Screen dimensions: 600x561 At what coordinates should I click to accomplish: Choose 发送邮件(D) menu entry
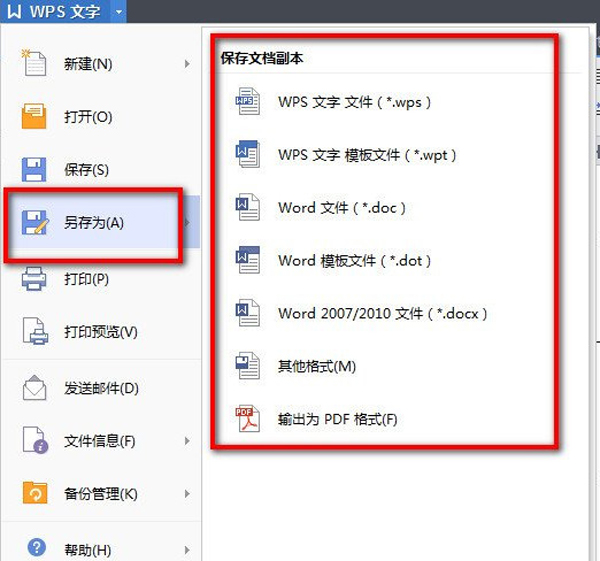tap(101, 388)
